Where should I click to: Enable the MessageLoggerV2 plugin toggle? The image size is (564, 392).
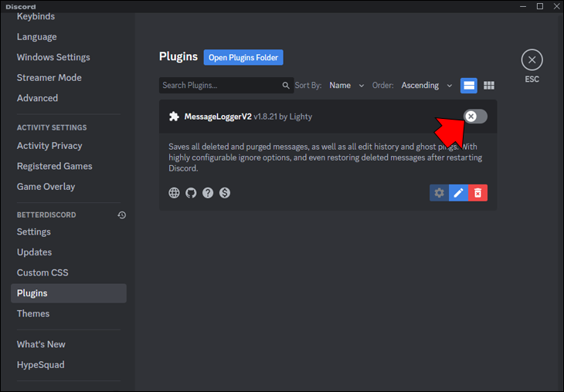(475, 117)
